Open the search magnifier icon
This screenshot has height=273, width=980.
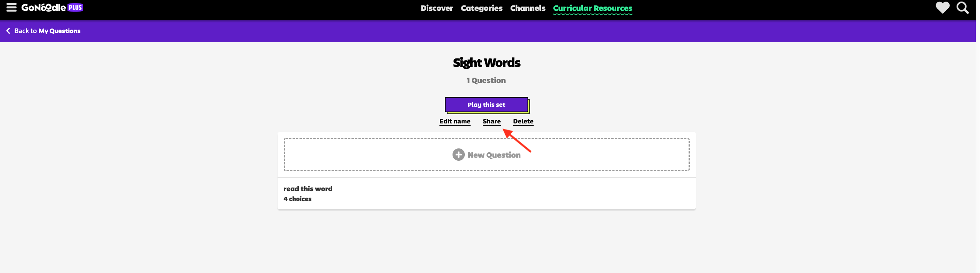(963, 8)
